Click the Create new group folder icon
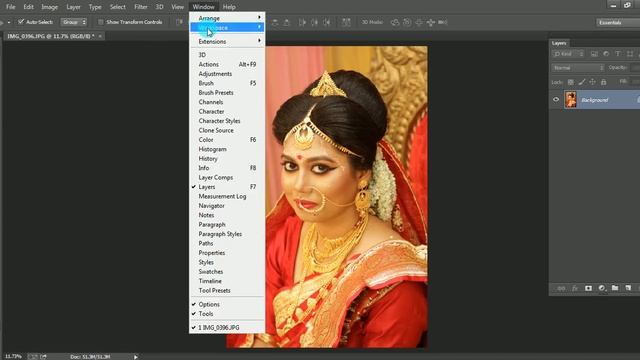The image size is (640, 360). pyautogui.click(x=615, y=288)
